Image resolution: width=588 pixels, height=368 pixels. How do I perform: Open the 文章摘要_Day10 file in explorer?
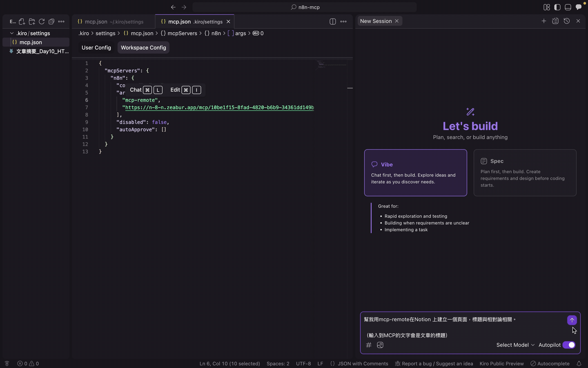tap(39, 51)
